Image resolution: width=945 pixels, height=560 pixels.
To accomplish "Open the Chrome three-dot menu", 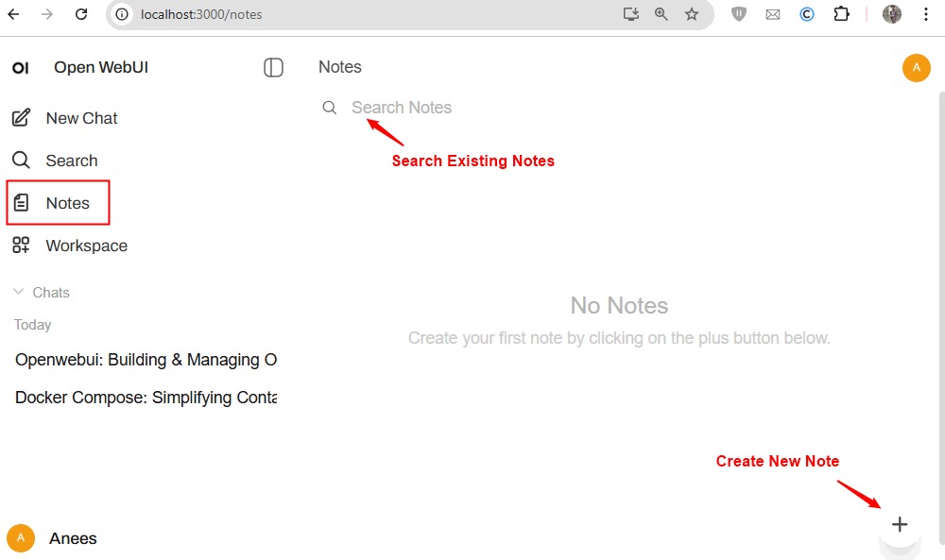I will tap(926, 14).
